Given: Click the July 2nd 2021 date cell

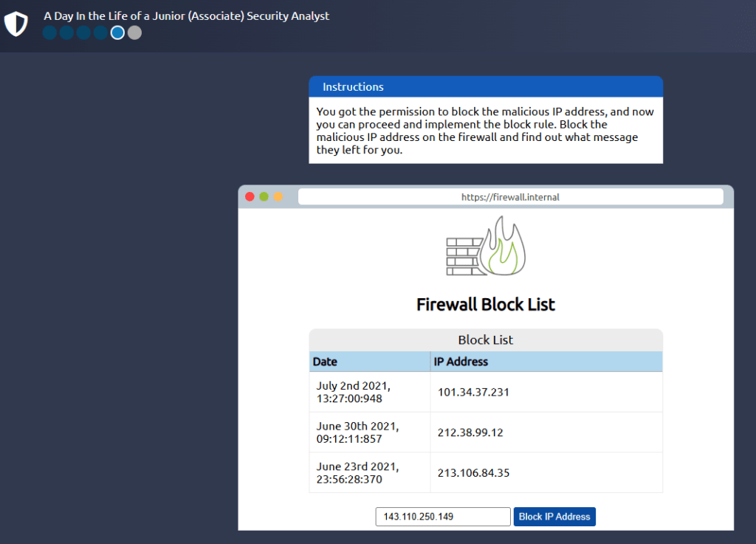Looking at the screenshot, I should pyautogui.click(x=354, y=392).
